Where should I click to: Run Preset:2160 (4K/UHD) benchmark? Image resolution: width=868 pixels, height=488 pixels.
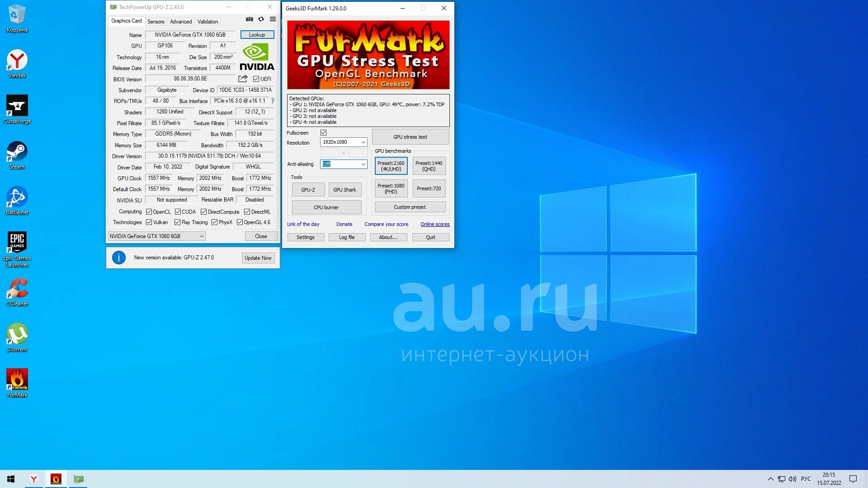391,166
